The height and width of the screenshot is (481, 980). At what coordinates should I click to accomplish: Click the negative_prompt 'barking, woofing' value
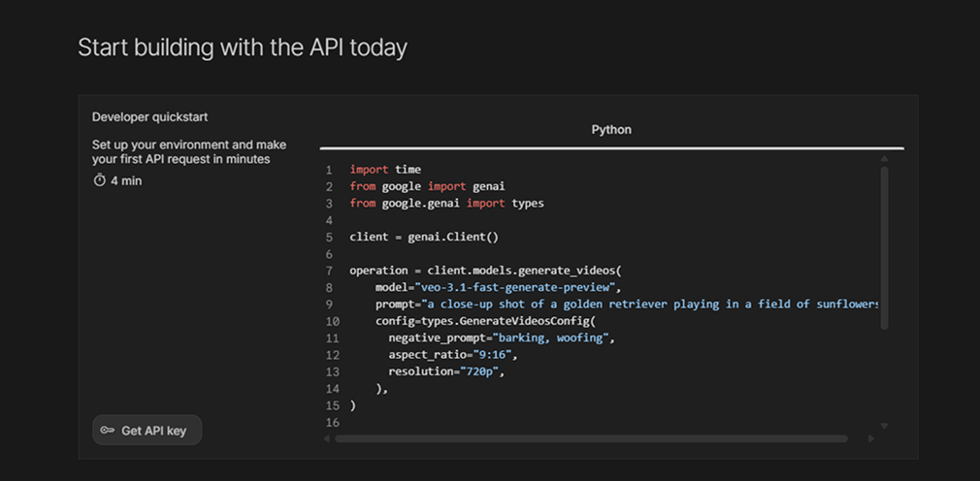coord(551,337)
